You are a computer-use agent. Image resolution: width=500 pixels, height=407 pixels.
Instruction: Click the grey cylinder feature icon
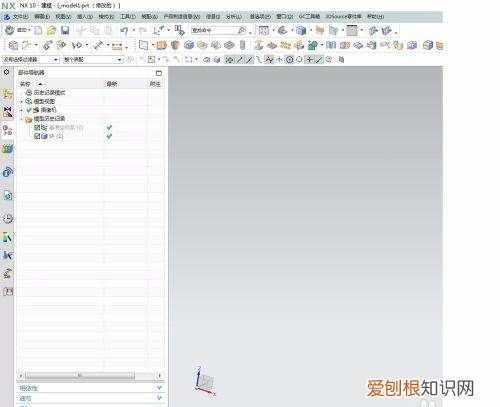[243, 45]
